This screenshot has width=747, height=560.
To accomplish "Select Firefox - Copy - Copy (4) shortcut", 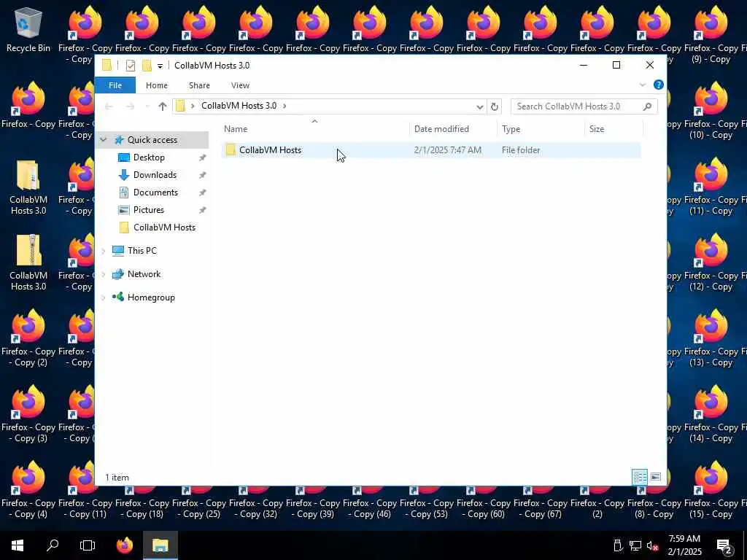I will tap(28, 489).
